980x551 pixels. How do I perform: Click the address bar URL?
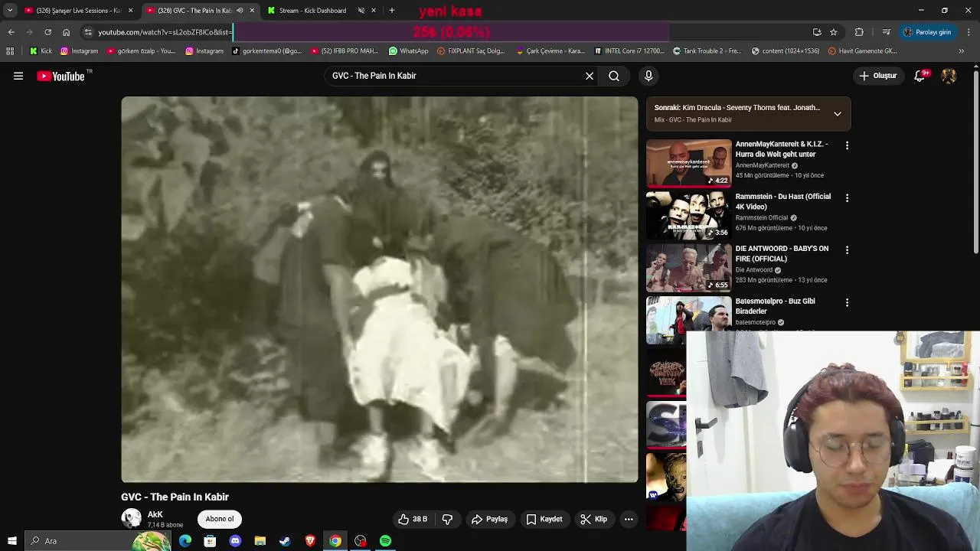163,32
